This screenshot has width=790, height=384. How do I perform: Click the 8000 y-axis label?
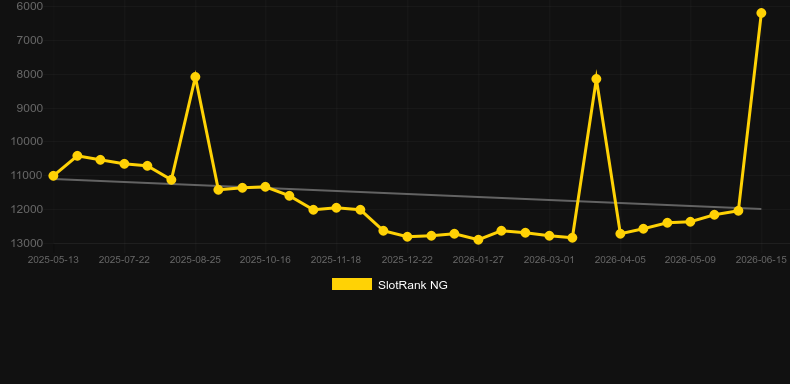pyautogui.click(x=30, y=74)
